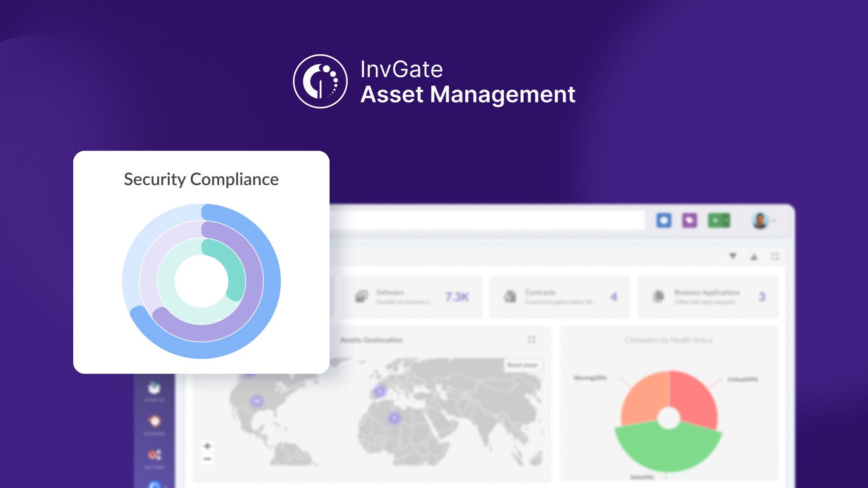Click the map marker over Spain
This screenshot has height=488, width=868.
click(x=380, y=391)
